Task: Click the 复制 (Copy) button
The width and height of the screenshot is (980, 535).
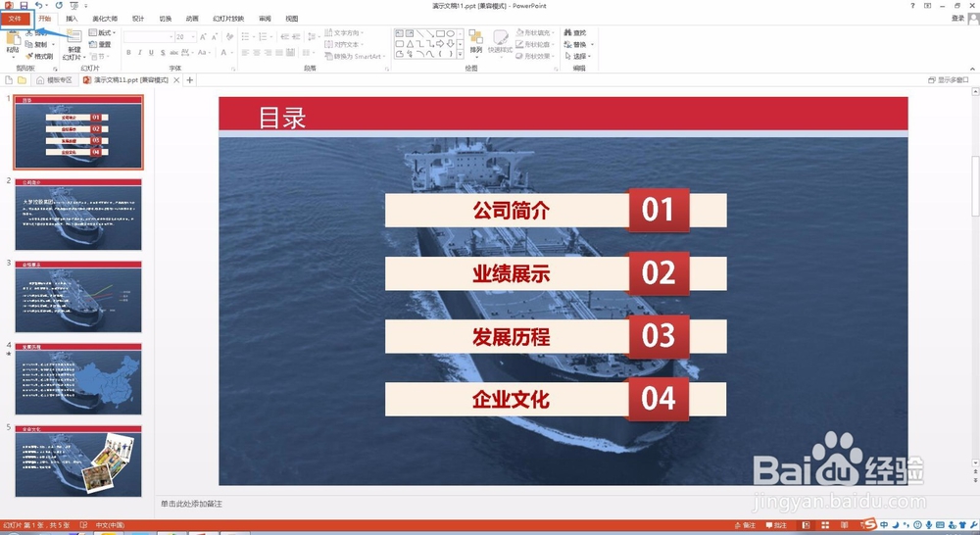Action: point(37,44)
